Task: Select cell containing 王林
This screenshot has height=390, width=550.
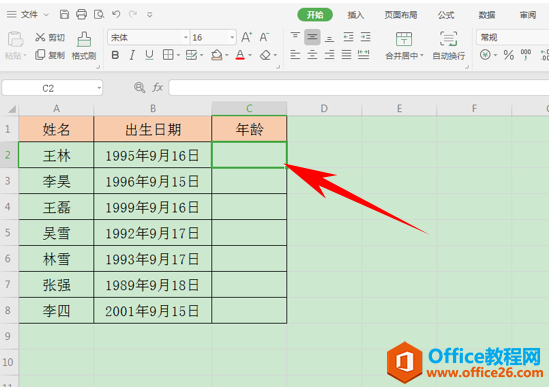Action: (56, 155)
